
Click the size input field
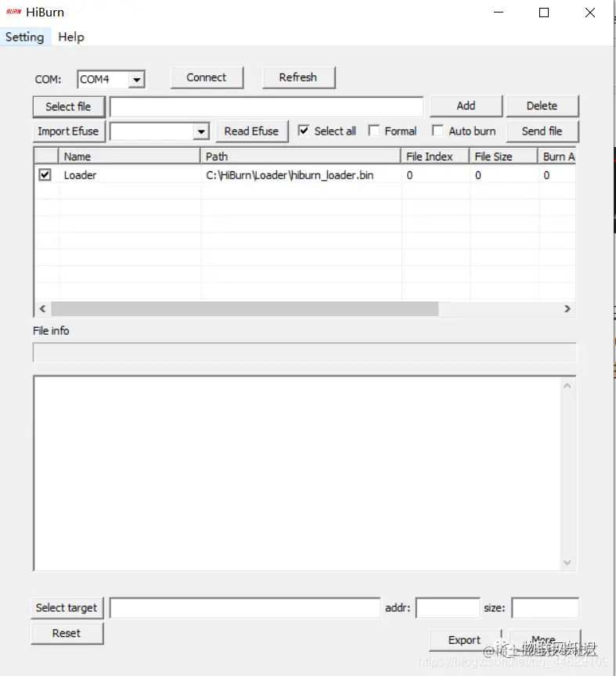(x=546, y=608)
